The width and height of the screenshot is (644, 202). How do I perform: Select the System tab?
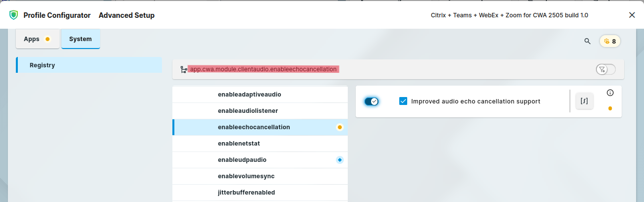click(80, 39)
